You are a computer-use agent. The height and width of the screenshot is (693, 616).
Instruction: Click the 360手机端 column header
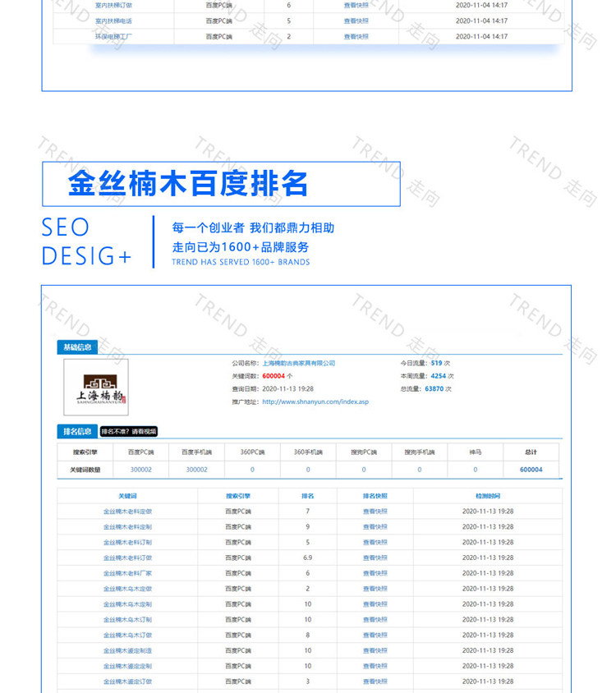coord(308,452)
